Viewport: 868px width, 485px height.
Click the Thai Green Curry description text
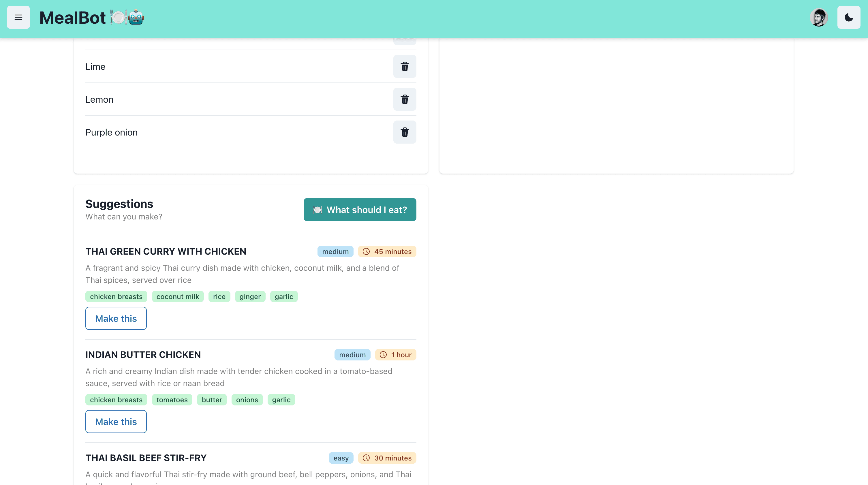tap(242, 274)
